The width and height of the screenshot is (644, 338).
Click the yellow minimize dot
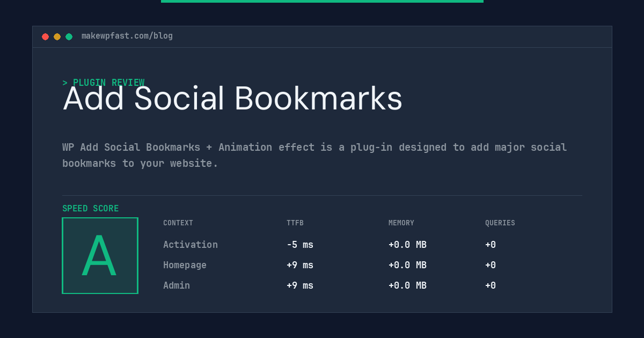(x=57, y=36)
